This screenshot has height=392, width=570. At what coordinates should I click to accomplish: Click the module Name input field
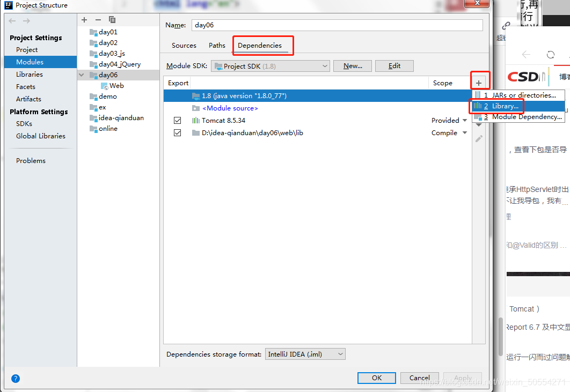[337, 25]
